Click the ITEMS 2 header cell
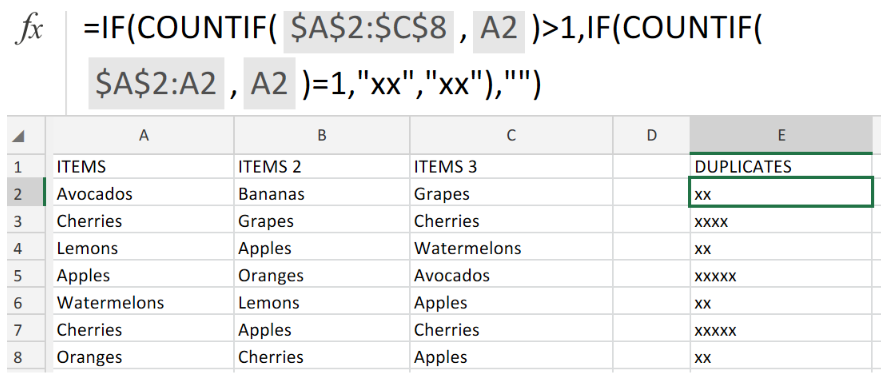Image resolution: width=881 pixels, height=374 pixels. (322, 167)
